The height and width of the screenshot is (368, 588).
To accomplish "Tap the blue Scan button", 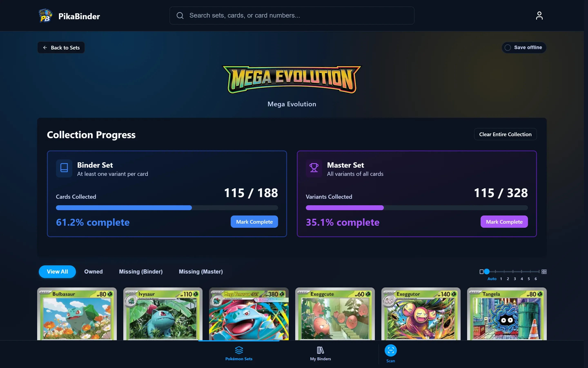I will pyautogui.click(x=390, y=350).
